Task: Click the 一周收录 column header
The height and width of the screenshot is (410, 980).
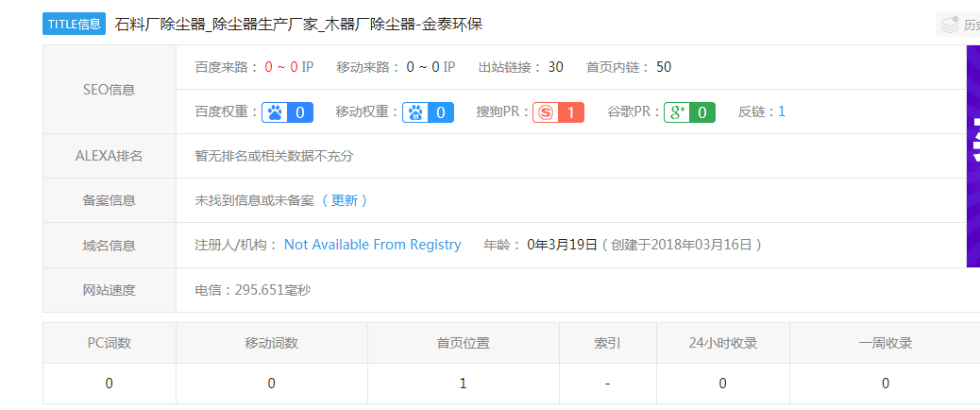Action: point(885,343)
